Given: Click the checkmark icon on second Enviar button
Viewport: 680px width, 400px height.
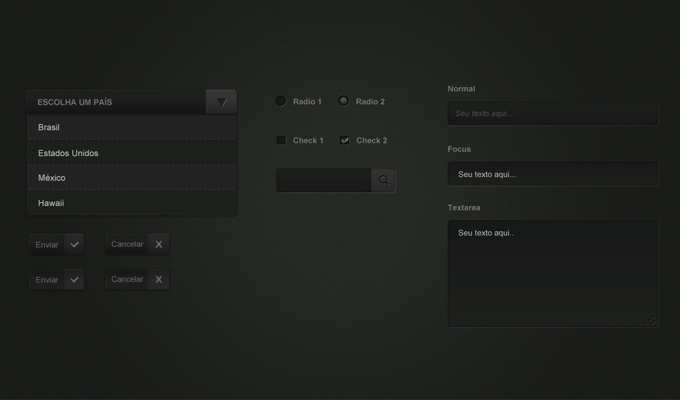Looking at the screenshot, I should (74, 280).
